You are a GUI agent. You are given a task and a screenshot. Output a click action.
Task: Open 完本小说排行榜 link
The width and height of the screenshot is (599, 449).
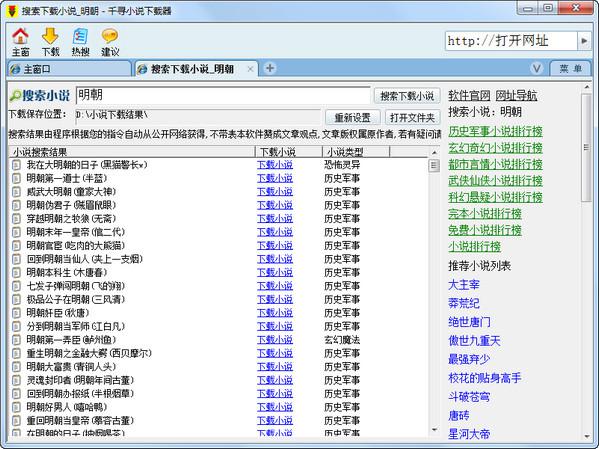pyautogui.click(x=485, y=214)
